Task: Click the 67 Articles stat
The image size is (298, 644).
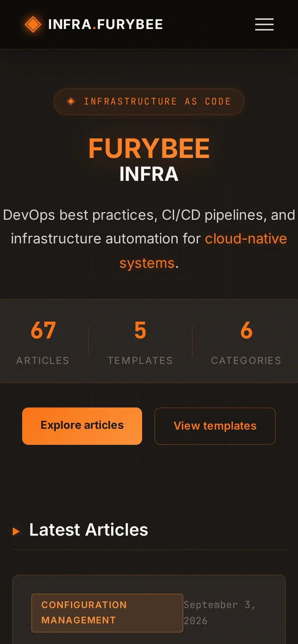Action: tap(43, 342)
